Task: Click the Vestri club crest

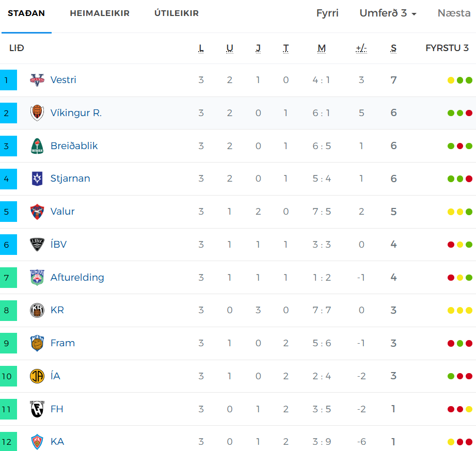Action: point(37,80)
